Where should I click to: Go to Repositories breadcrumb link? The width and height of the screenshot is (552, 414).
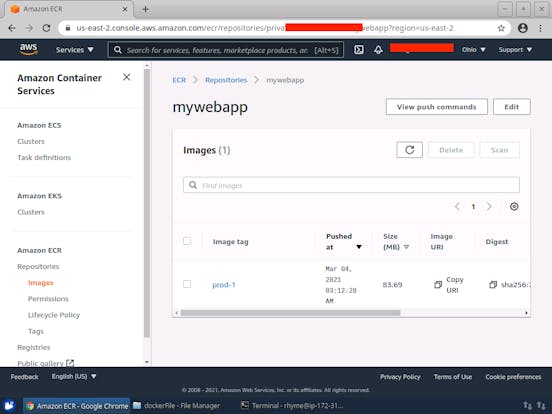(226, 80)
